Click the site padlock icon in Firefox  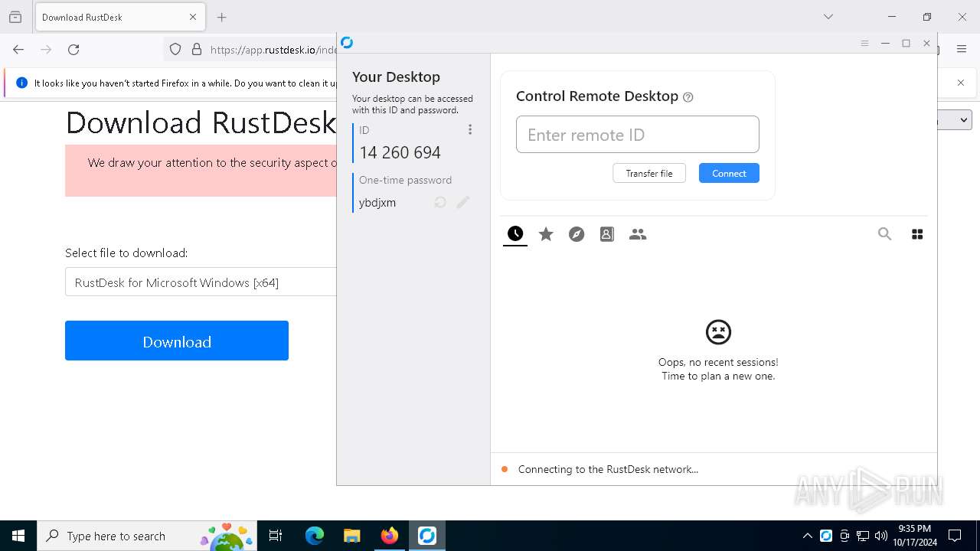coord(197,49)
